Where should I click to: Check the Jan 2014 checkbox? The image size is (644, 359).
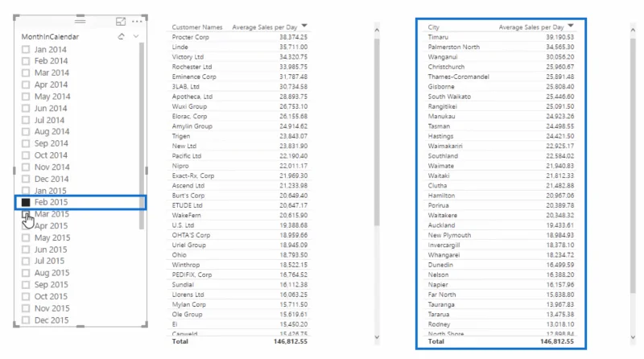tap(26, 49)
